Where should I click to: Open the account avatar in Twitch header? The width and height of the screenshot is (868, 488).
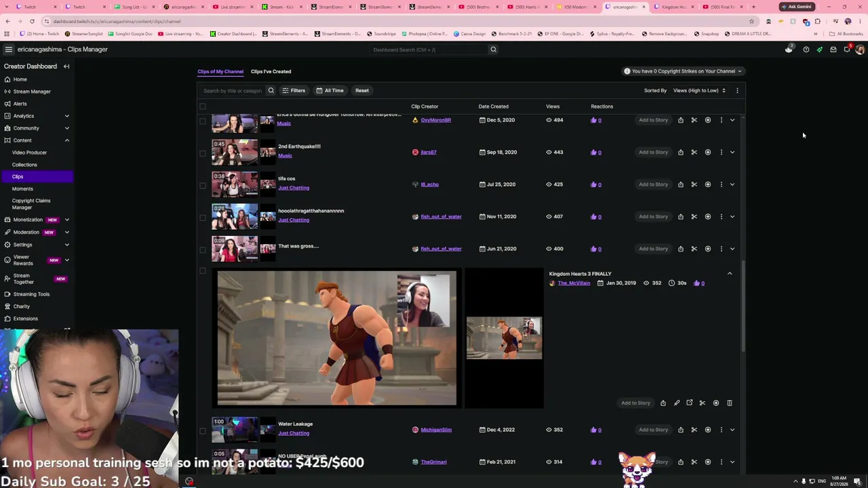click(x=860, y=49)
